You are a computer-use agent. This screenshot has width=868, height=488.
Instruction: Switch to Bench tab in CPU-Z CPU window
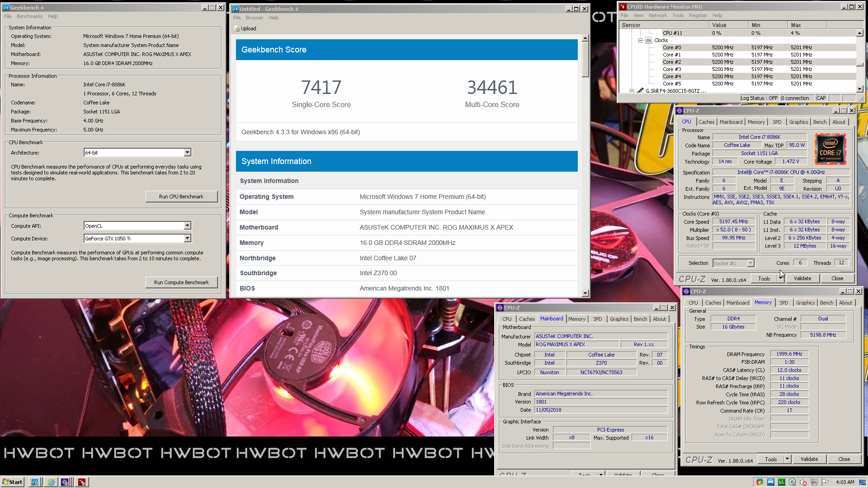(x=820, y=122)
